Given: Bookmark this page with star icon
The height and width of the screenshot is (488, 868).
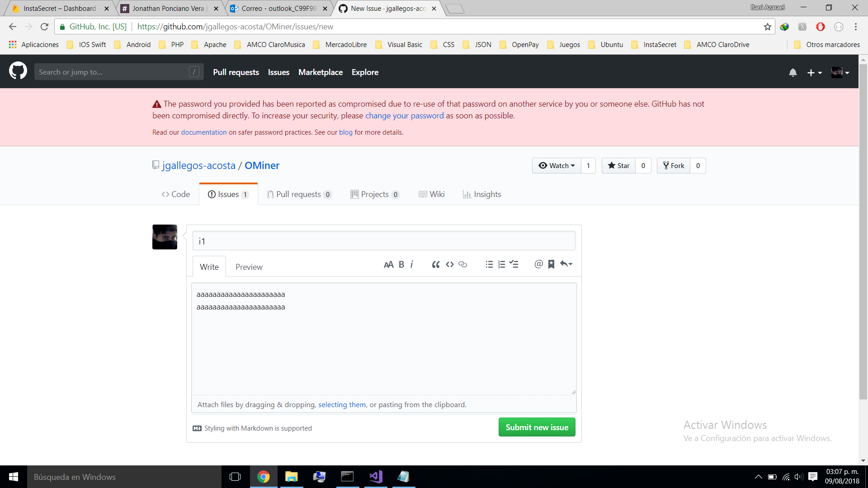Looking at the screenshot, I should pos(767,27).
